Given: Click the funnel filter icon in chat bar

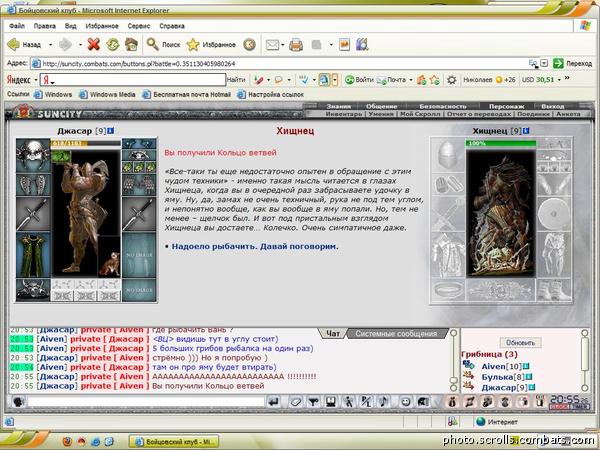Looking at the screenshot, I should [313, 402].
